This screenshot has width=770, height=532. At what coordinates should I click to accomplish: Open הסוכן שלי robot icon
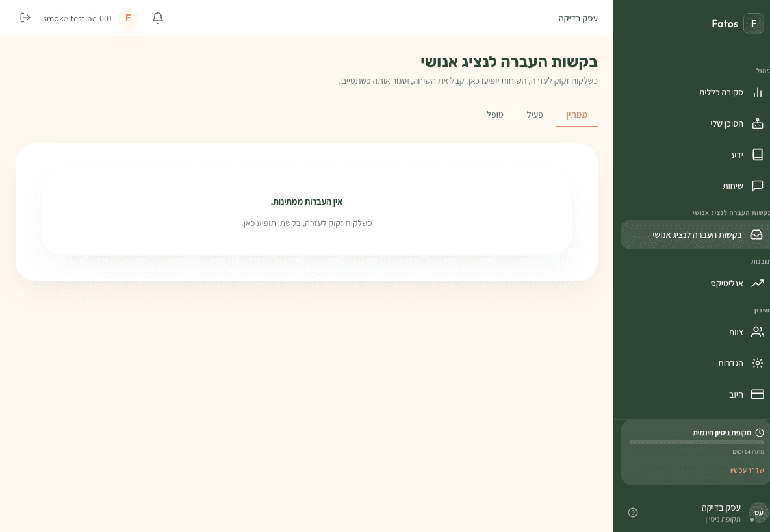[x=757, y=123]
